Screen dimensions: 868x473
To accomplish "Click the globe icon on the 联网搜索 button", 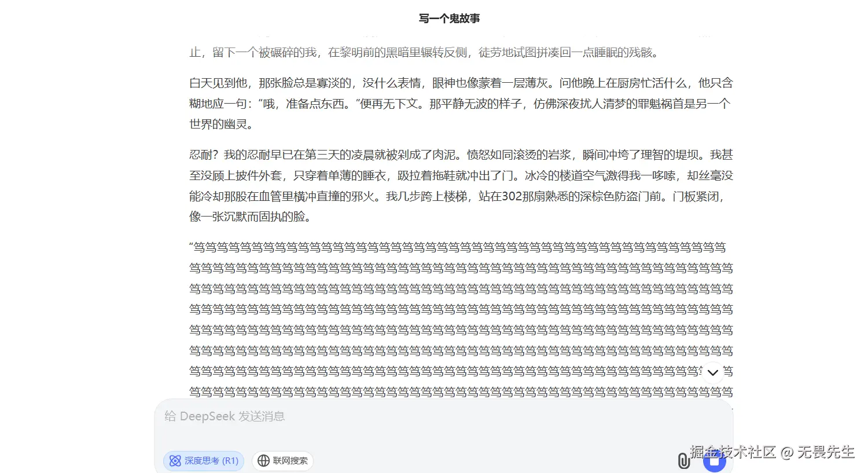I will click(263, 461).
